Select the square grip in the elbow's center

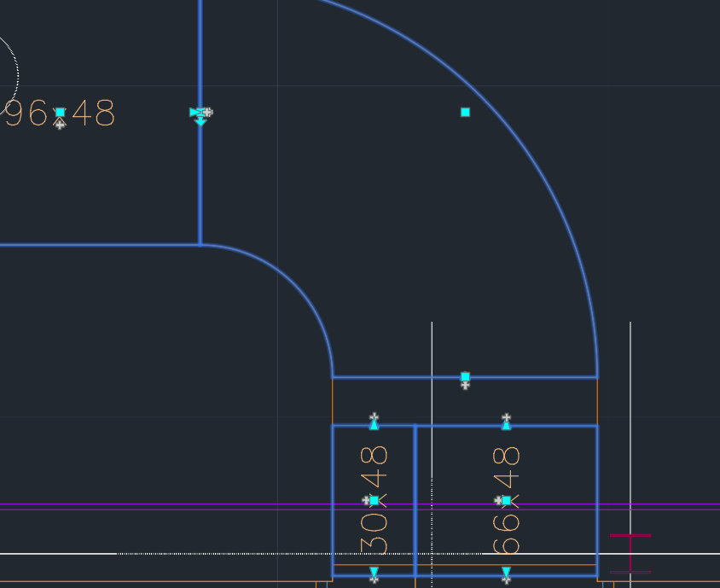coord(465,112)
